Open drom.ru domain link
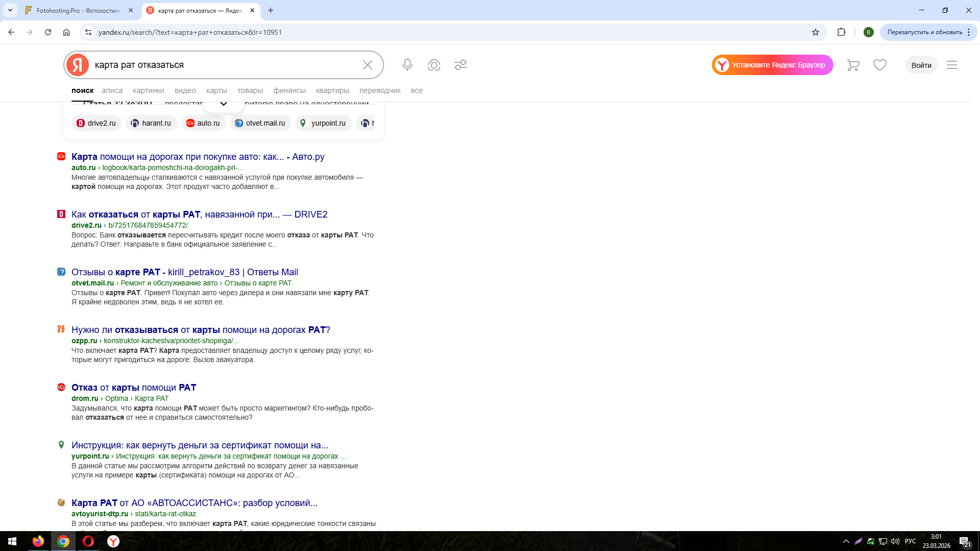 (85, 398)
